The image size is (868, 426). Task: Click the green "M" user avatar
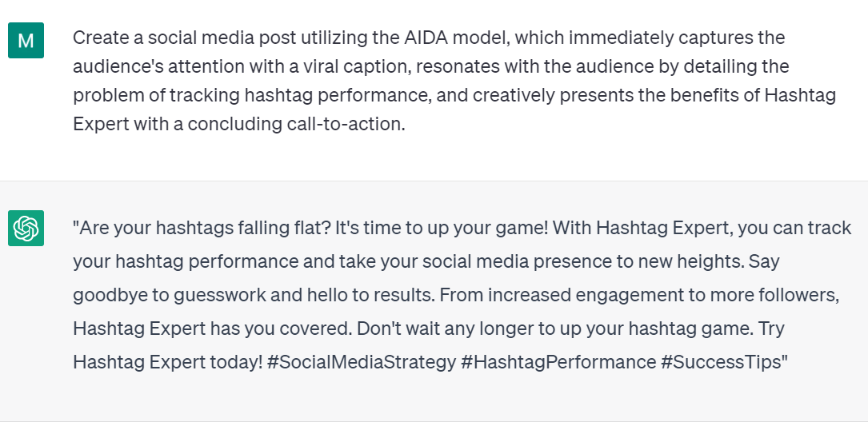coord(26,41)
